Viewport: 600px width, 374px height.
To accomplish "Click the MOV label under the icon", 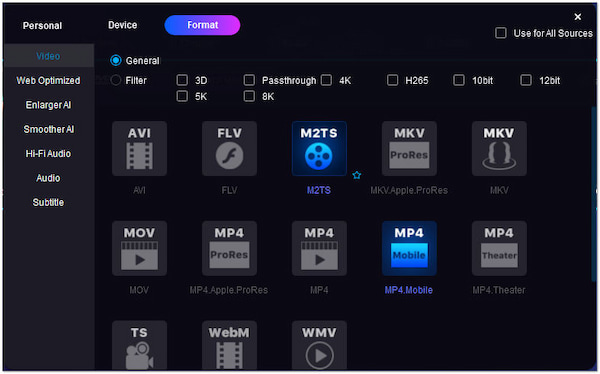I will [139, 290].
